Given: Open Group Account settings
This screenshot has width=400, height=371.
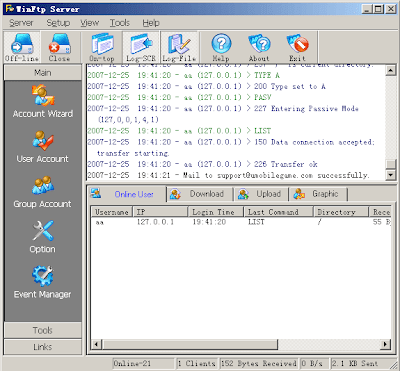Looking at the screenshot, I should pos(43,192).
